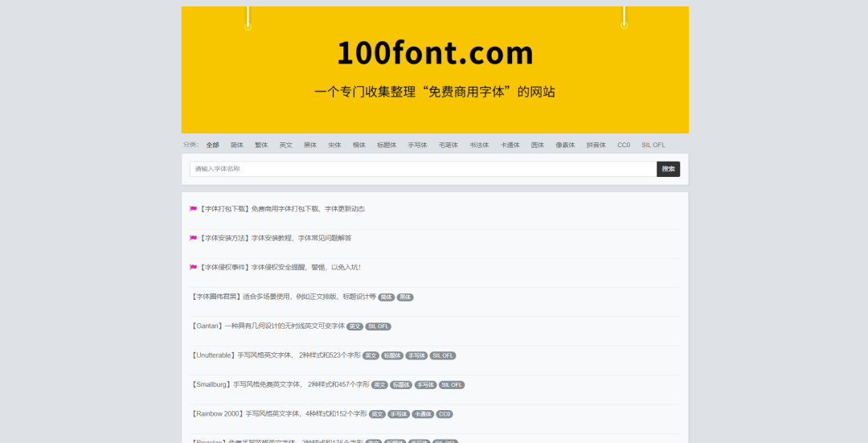The width and height of the screenshot is (868, 443).
Task: Switch to the 手写体 category
Action: coord(417,146)
